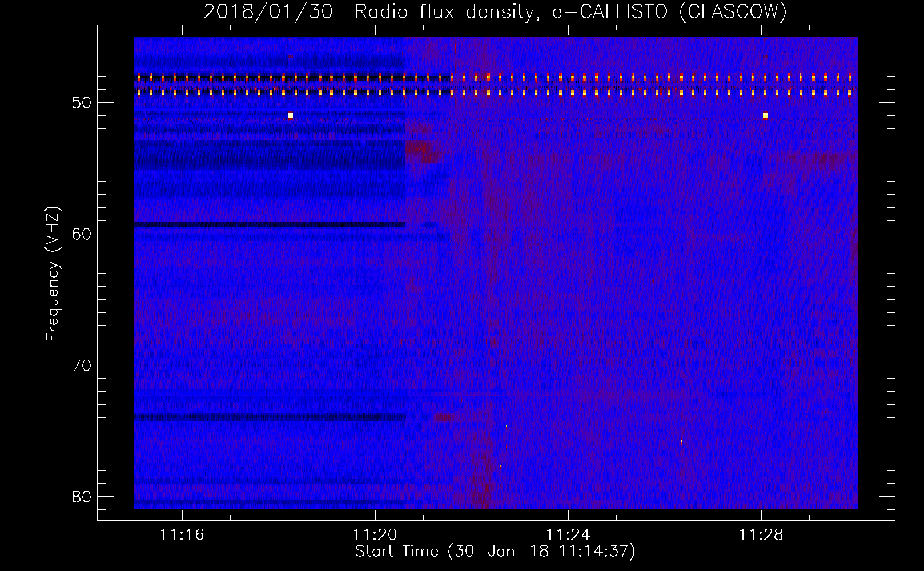Click the 80 MHz tick label
This screenshot has height=571, width=924.
(x=82, y=497)
